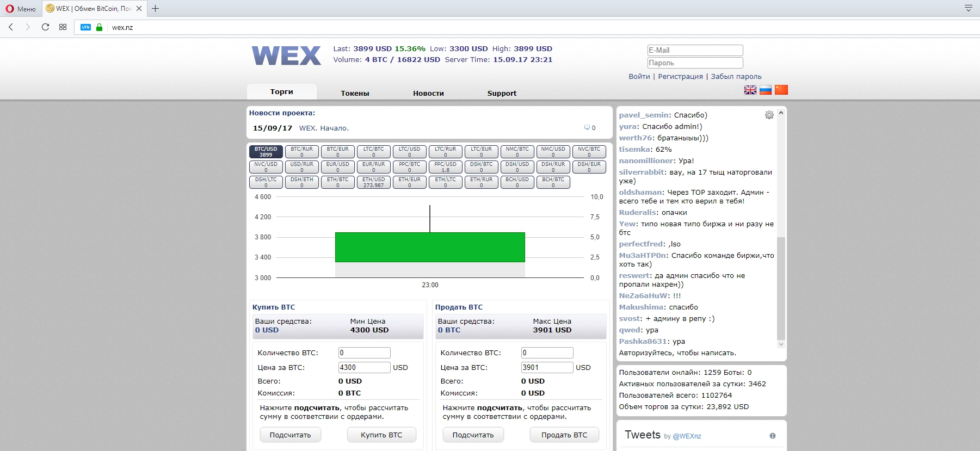Select the PPC/USD pair
Image resolution: width=980 pixels, height=451 pixels.
click(x=446, y=167)
